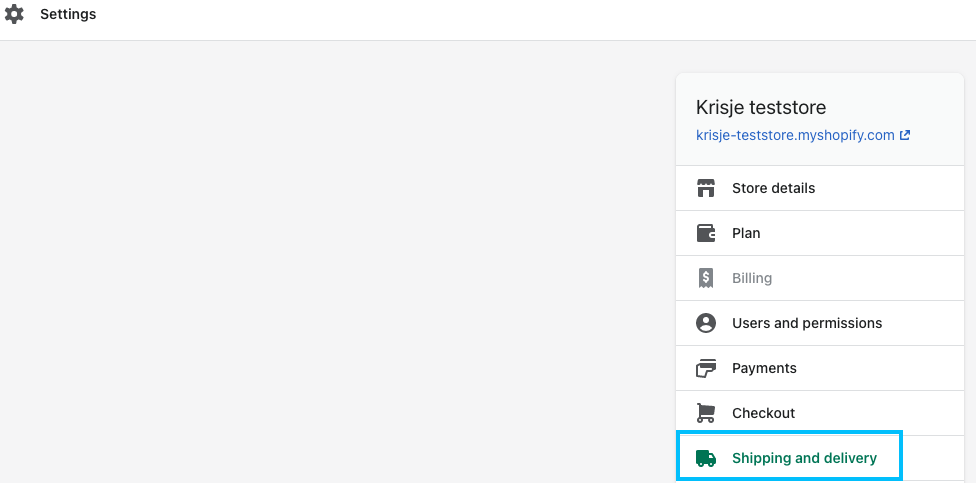Click the Krisje teststore heading
The width and height of the screenshot is (976, 483).
point(761,108)
